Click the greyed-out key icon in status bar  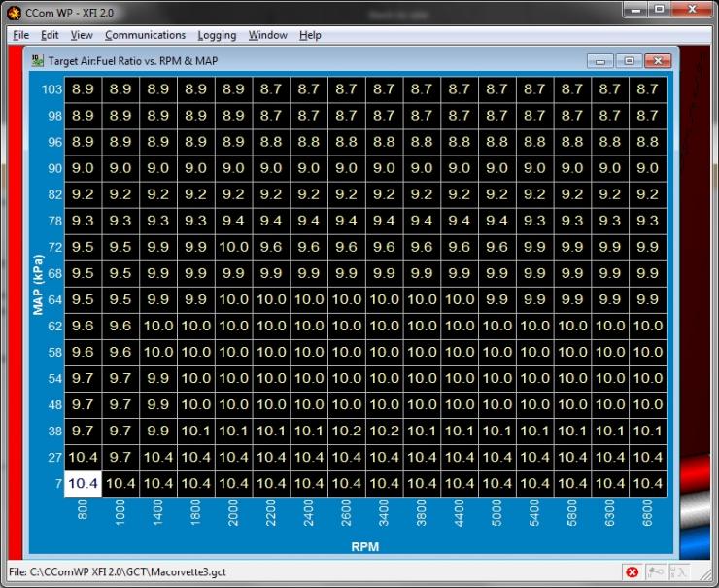click(x=655, y=571)
